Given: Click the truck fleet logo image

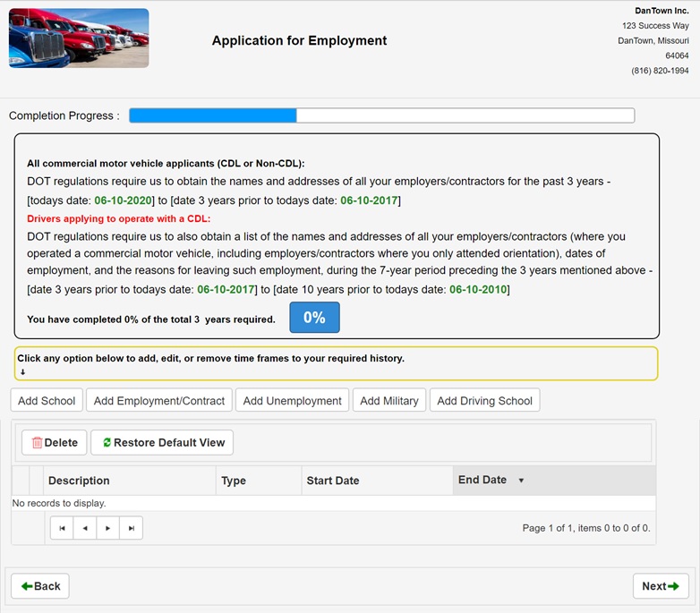Looking at the screenshot, I should pyautogui.click(x=79, y=38).
